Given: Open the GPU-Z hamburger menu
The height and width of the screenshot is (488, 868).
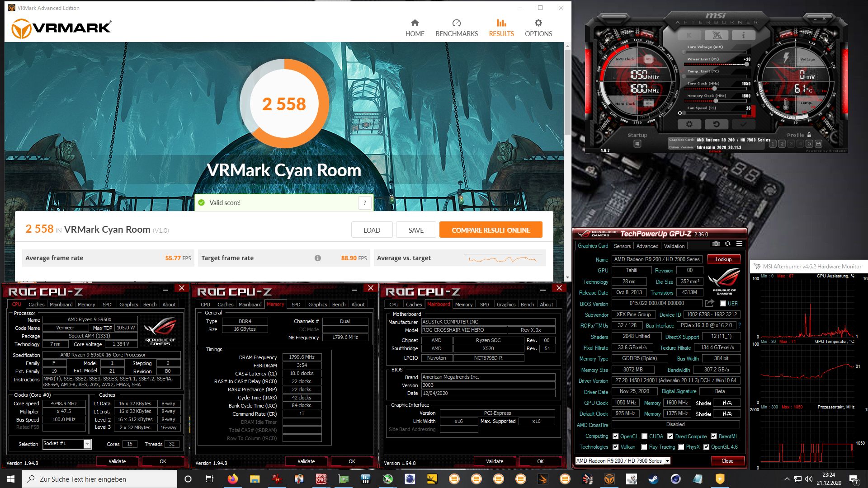Looking at the screenshot, I should [x=739, y=244].
